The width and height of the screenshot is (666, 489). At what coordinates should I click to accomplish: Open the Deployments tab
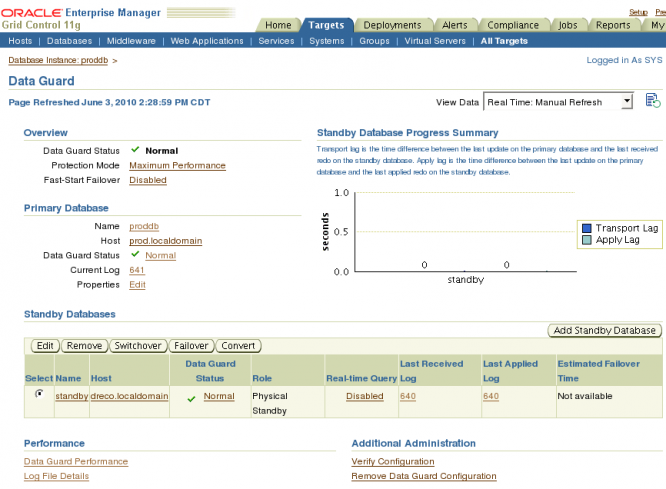392,25
